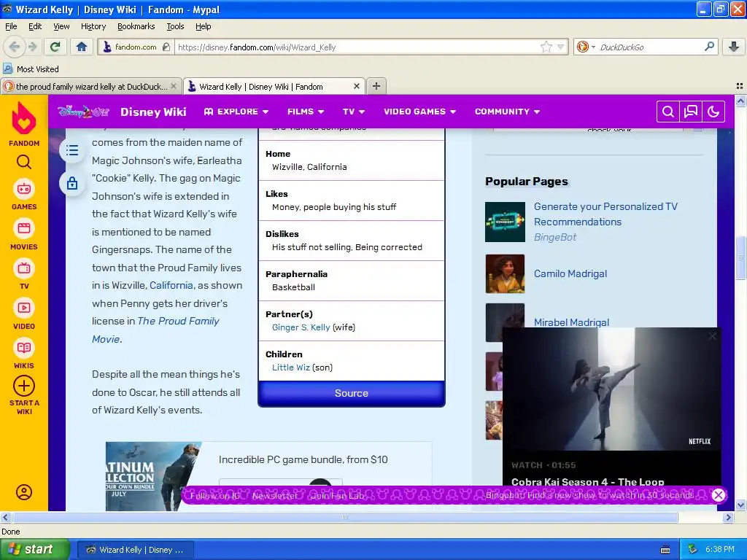Open Video in the Fandom sidebar
This screenshot has height=560, width=747.
[x=24, y=314]
